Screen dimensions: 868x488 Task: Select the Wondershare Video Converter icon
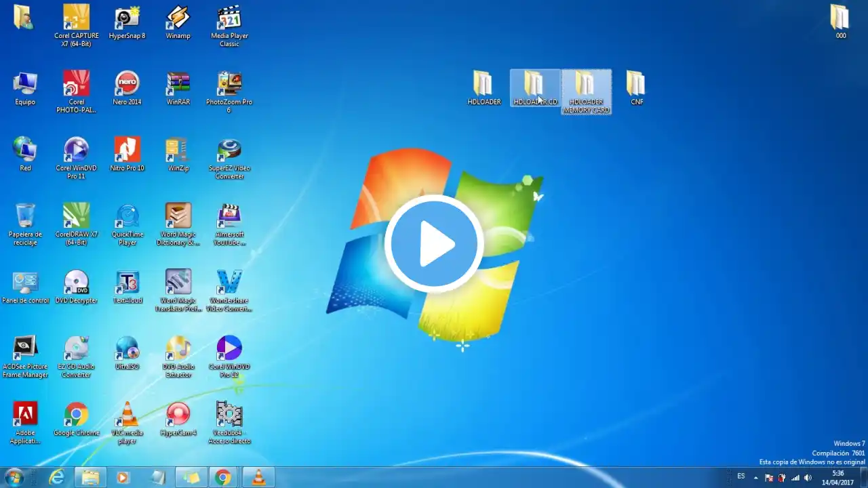(x=229, y=291)
